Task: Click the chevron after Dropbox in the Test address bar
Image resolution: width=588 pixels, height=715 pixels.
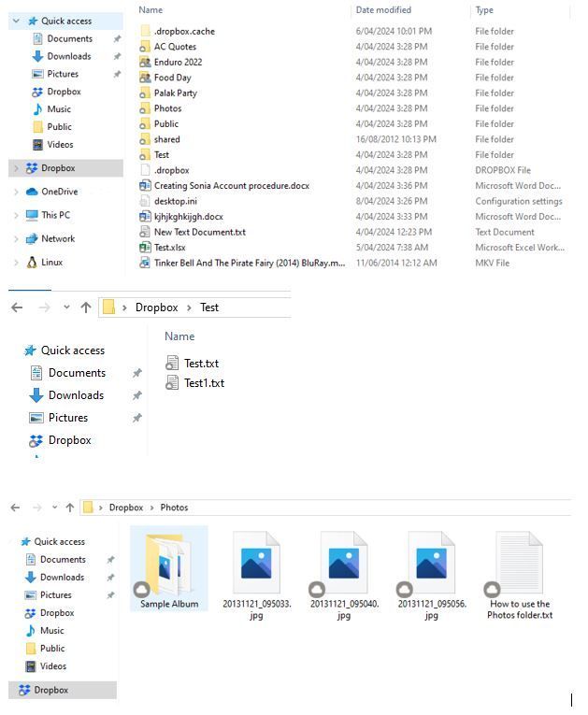Action: [189, 307]
